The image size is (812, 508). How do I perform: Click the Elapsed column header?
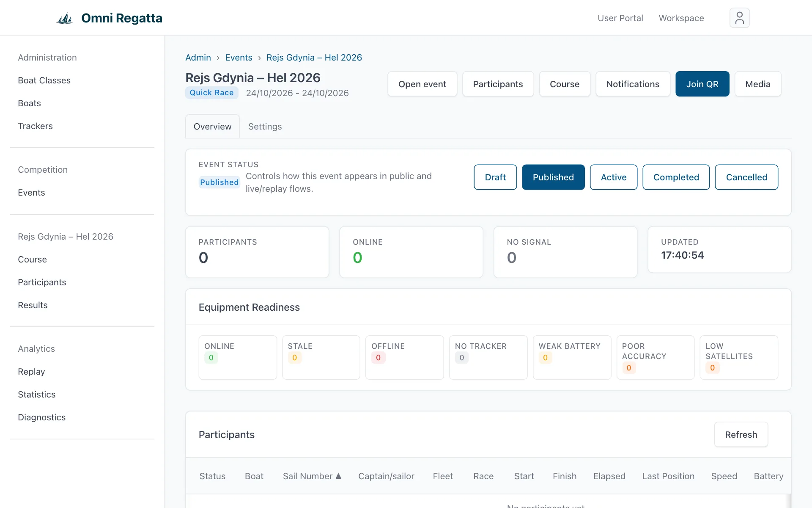coord(609,476)
